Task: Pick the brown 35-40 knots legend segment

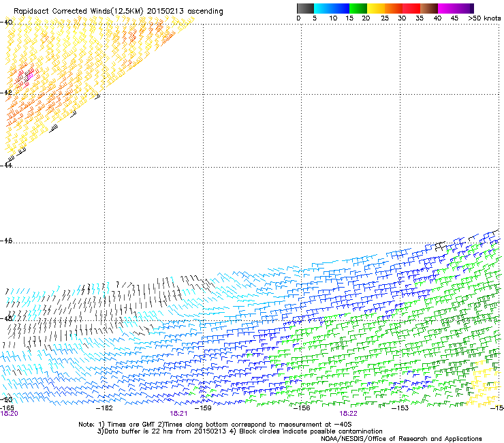Action: coord(429,8)
